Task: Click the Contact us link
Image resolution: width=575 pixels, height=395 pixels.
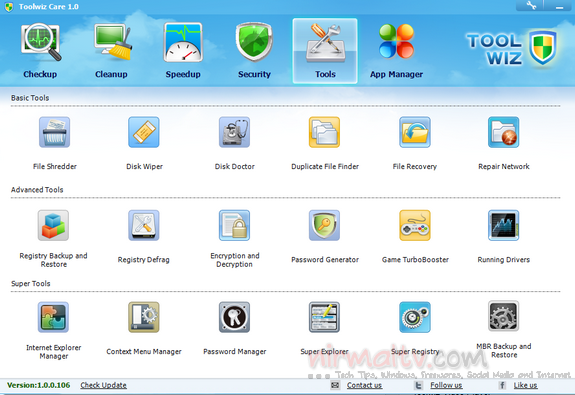Action: (364, 385)
